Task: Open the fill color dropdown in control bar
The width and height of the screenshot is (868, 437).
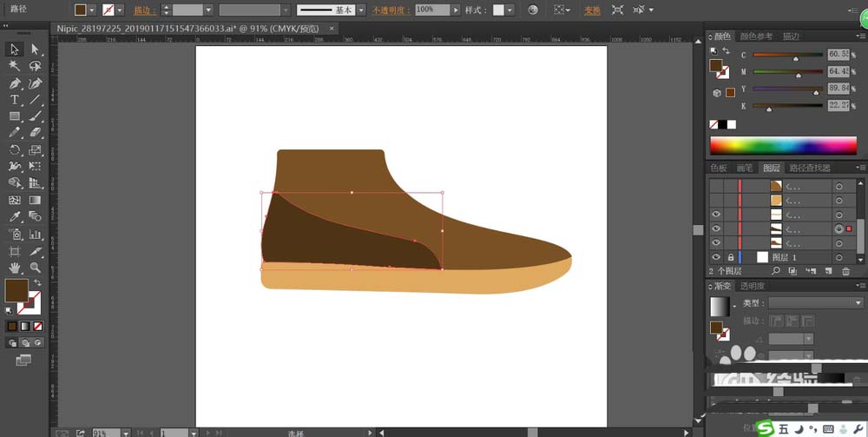Action: (x=94, y=10)
